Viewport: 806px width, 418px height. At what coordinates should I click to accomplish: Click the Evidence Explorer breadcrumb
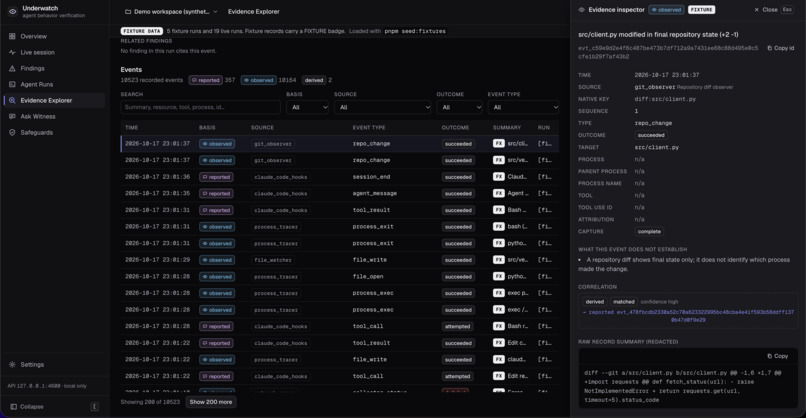click(253, 11)
